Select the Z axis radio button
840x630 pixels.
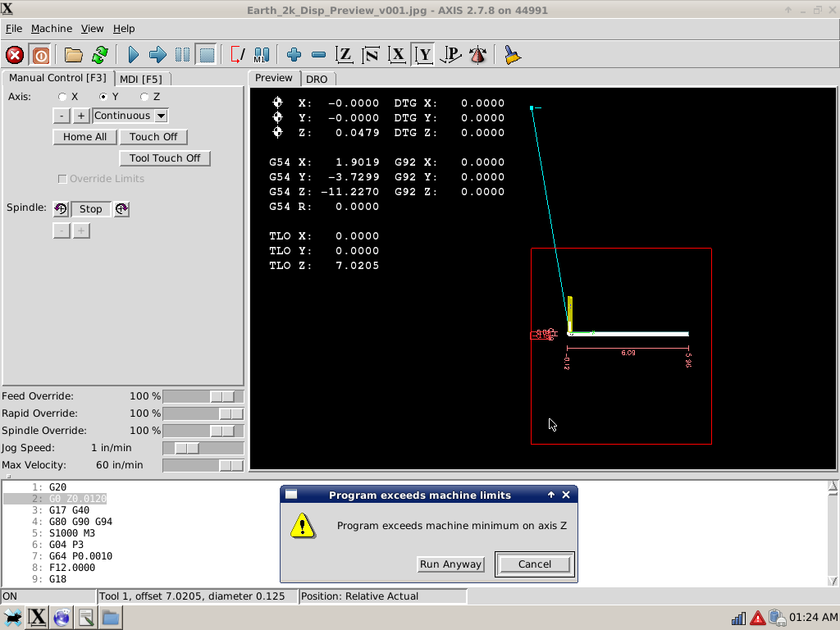coord(144,97)
